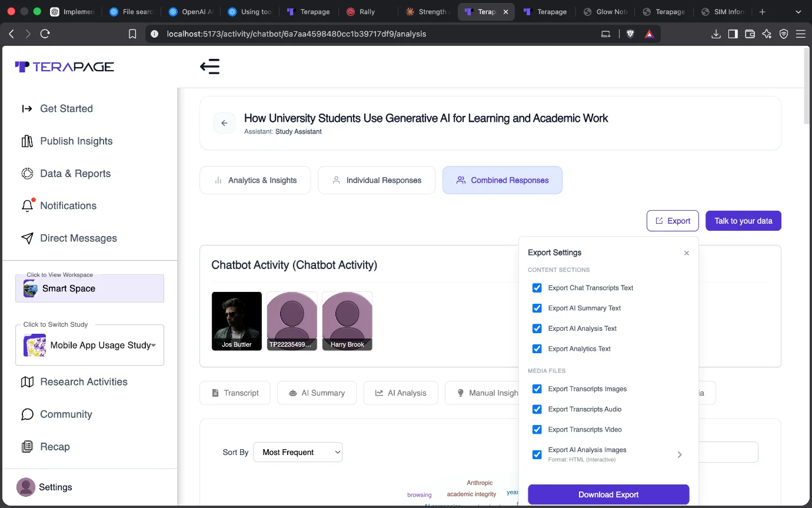The image size is (812, 508).
Task: Switch to the Analytics & Insights tab
Action: pos(255,180)
